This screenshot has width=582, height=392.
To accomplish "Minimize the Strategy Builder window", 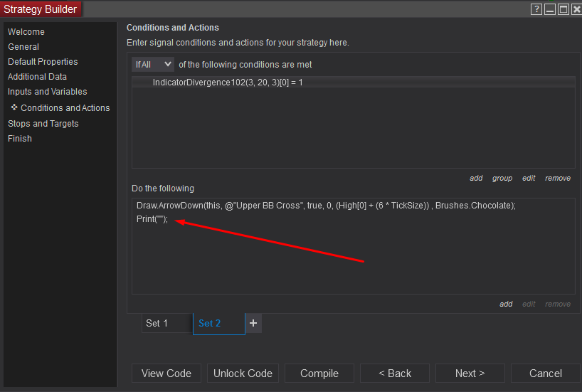I will coord(550,9).
